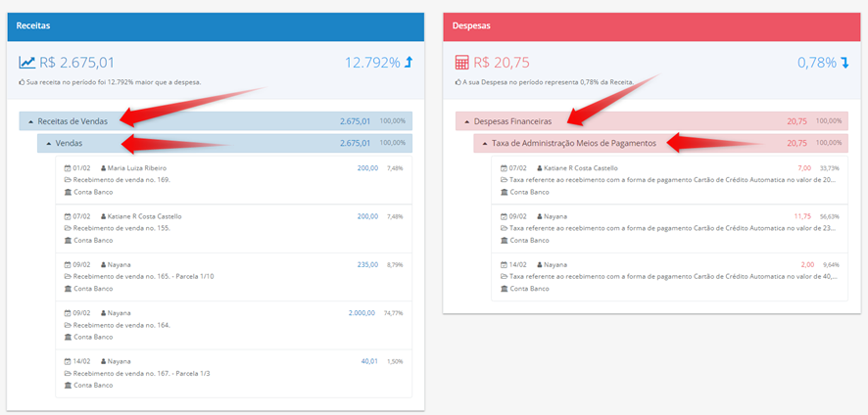Viewport: 868px width, 415px height.
Task: Click thumbs-up icon under revenue total
Action: click(x=23, y=82)
